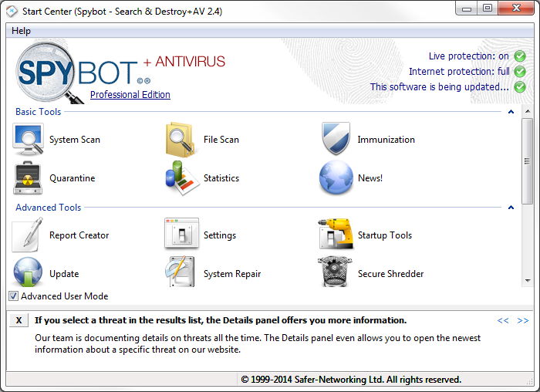Click the Secure Shredder label
540x392 pixels.
[391, 274]
